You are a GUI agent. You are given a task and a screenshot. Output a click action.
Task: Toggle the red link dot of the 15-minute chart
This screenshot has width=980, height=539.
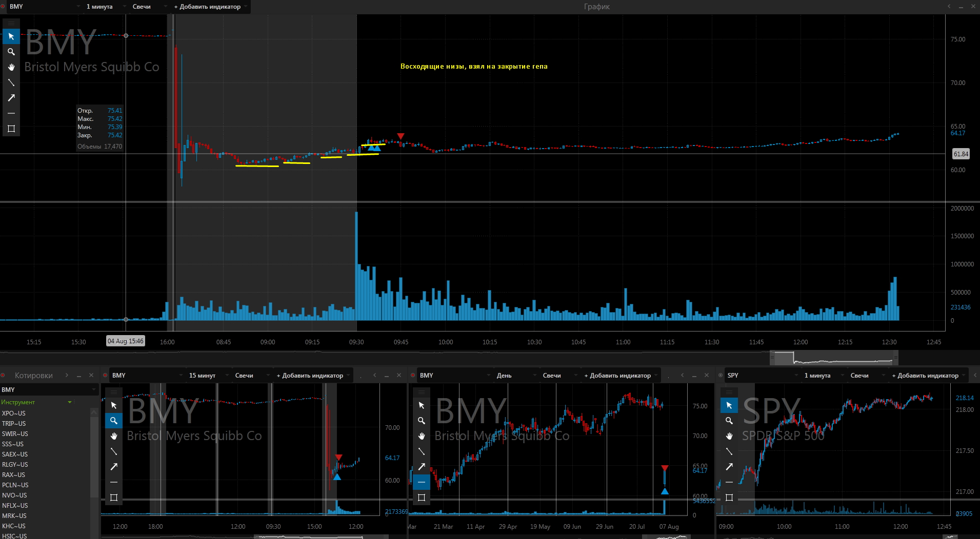point(105,376)
